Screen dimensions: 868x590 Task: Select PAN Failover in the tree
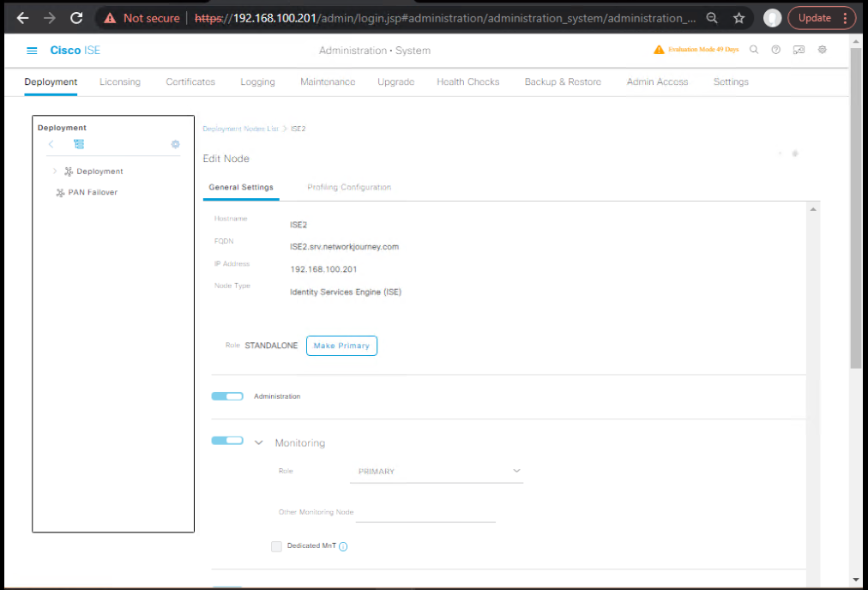(93, 193)
